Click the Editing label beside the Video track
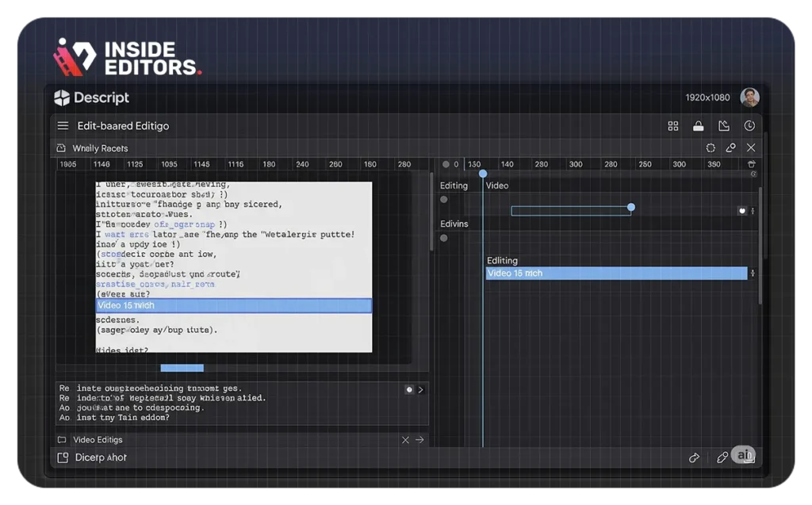This screenshot has height=505, width=812. pos(454,186)
